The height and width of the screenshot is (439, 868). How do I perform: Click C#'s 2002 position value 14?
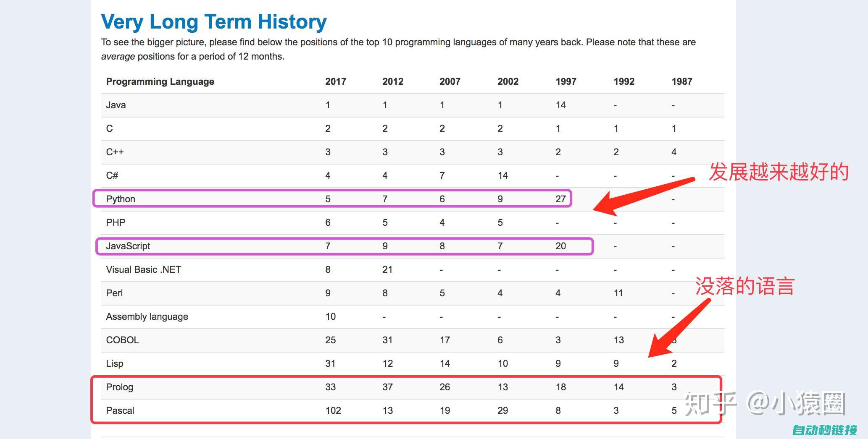tap(503, 175)
